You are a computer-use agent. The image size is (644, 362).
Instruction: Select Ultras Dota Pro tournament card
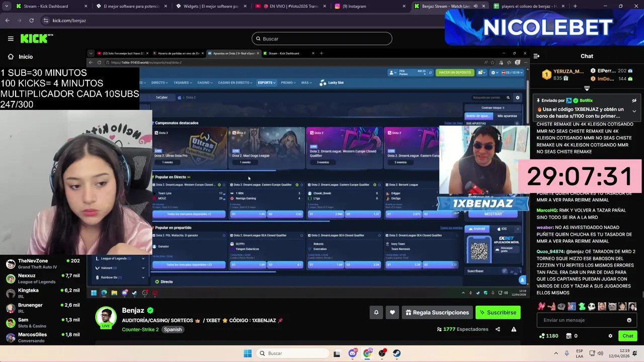[x=190, y=147]
